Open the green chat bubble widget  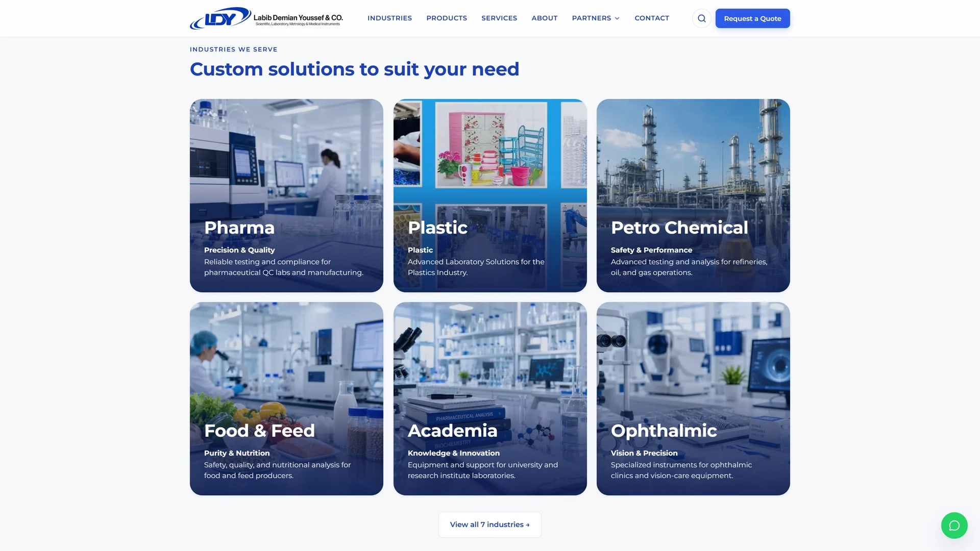(954, 525)
